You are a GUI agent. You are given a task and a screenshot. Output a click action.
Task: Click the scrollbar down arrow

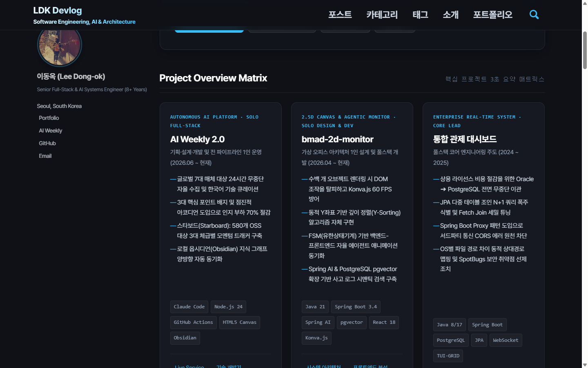point(585,365)
